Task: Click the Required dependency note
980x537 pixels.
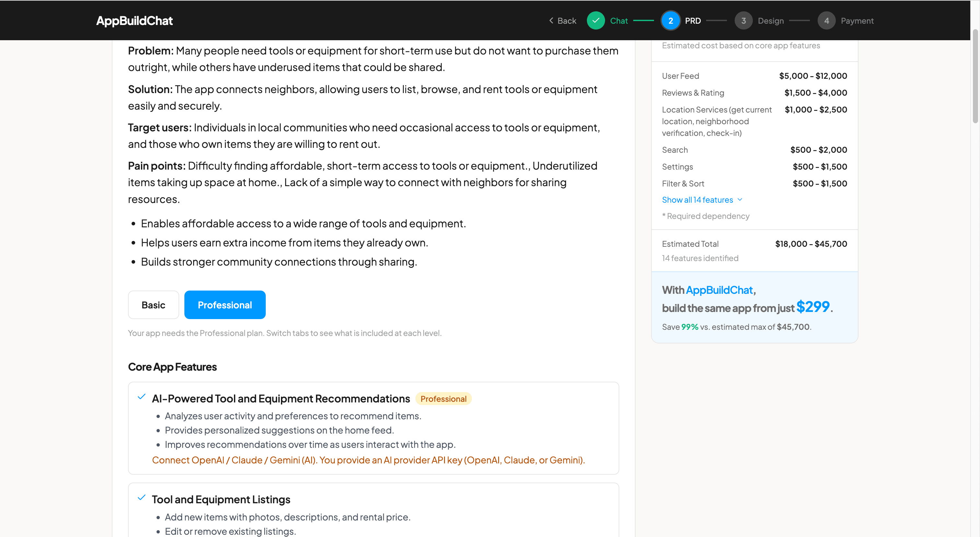Action: click(706, 216)
